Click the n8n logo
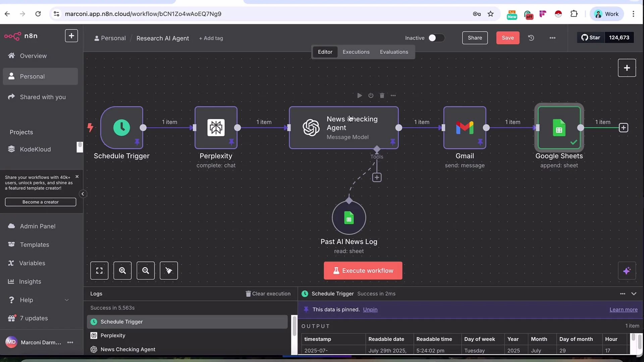 click(x=21, y=36)
